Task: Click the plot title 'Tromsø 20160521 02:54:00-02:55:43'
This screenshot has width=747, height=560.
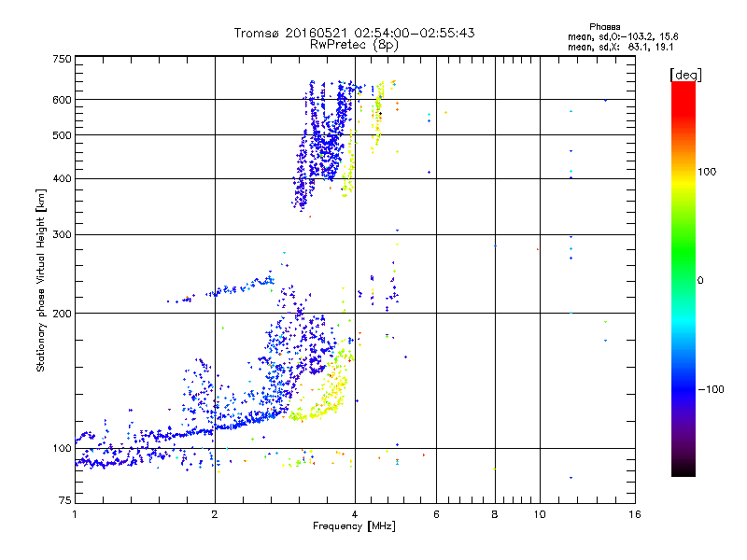Action: tap(354, 33)
